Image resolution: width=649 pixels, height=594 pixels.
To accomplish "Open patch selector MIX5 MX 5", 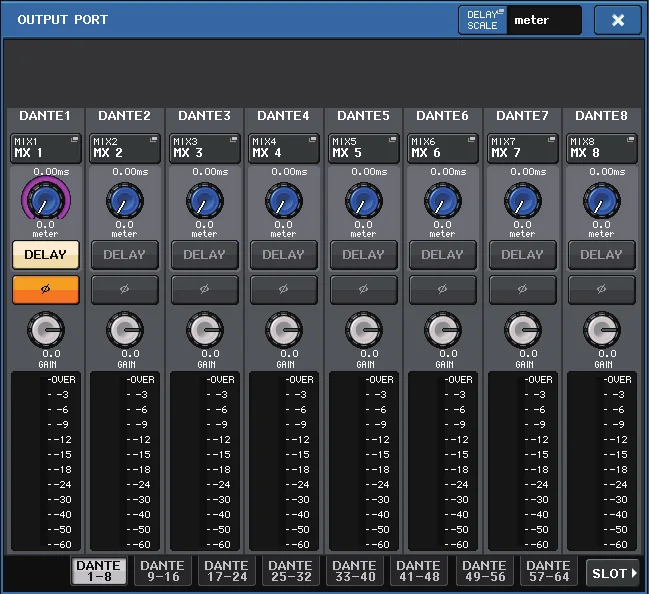I will point(363,148).
